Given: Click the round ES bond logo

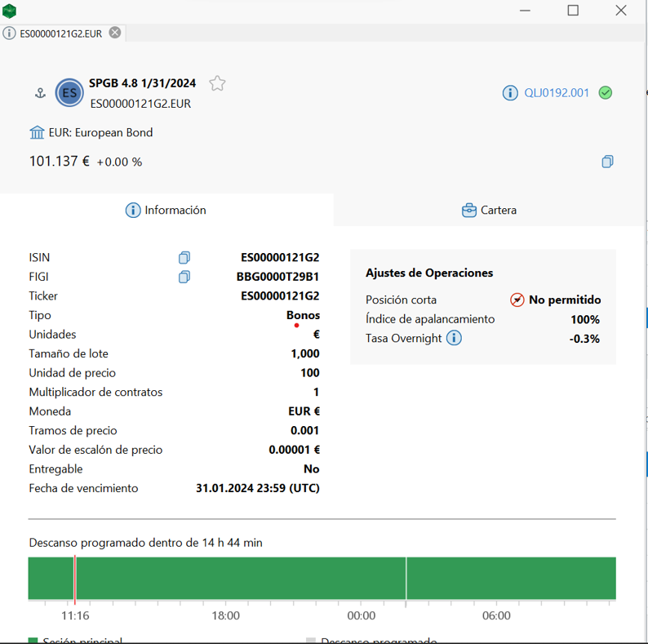Looking at the screenshot, I should pos(69,93).
